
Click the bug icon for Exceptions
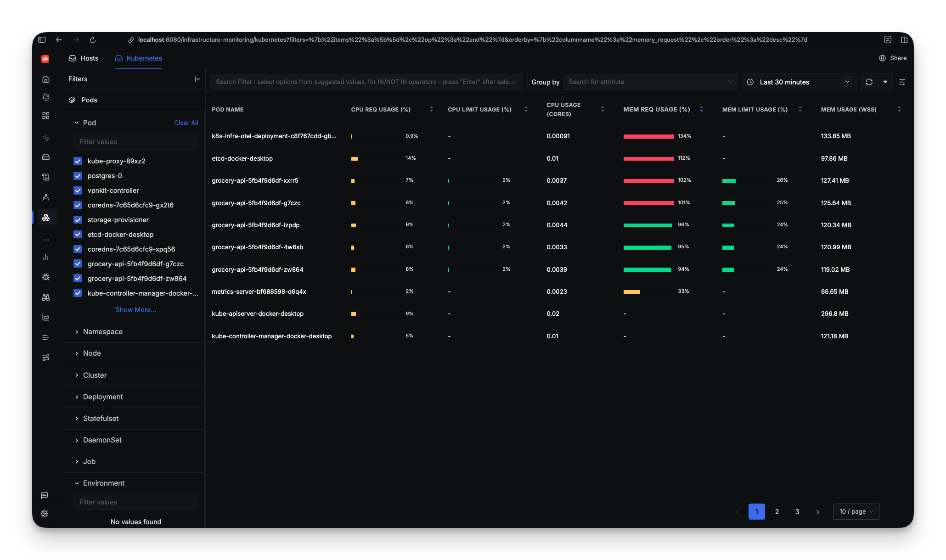pyautogui.click(x=46, y=277)
